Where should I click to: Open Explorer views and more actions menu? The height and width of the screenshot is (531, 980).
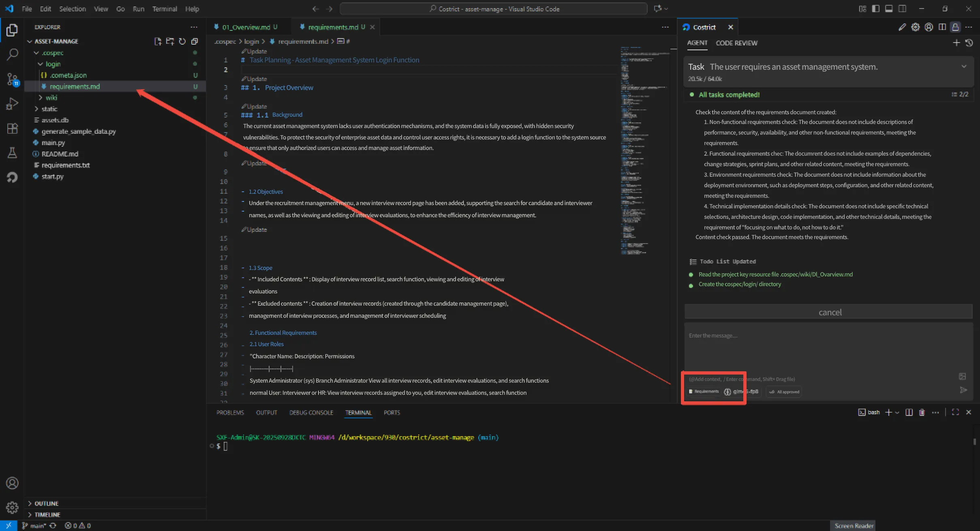point(194,27)
